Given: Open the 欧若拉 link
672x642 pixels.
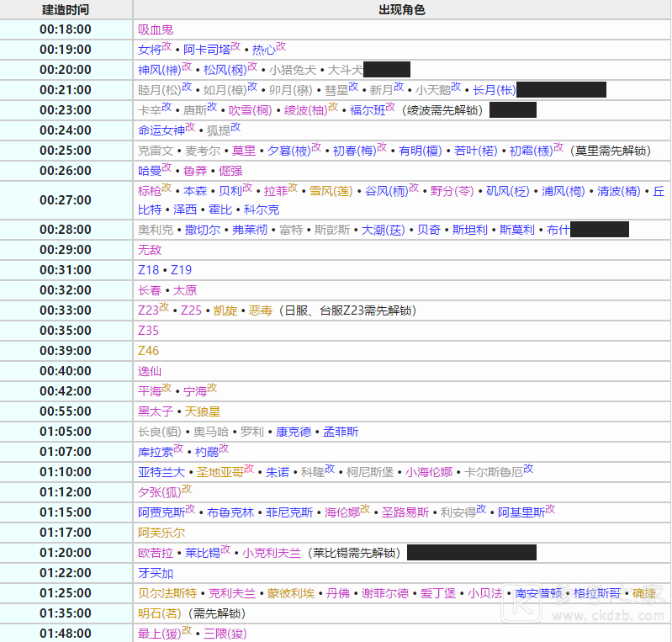Looking at the screenshot, I should (156, 552).
